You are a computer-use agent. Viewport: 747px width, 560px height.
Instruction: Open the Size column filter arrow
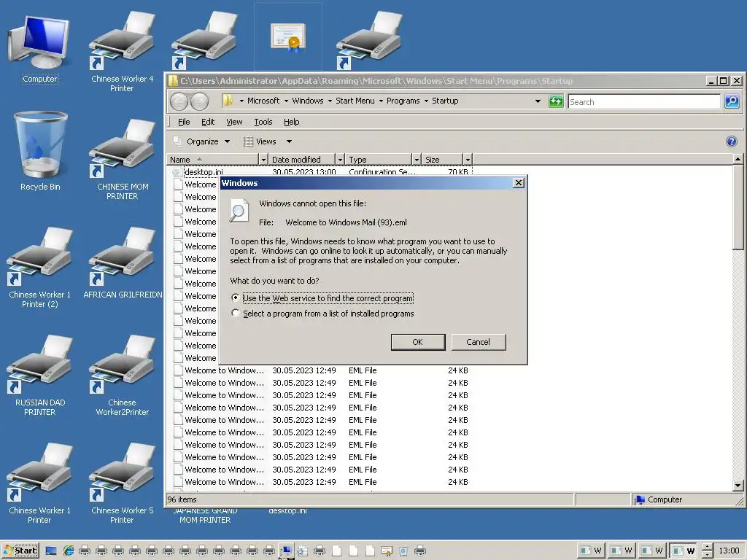(x=468, y=160)
